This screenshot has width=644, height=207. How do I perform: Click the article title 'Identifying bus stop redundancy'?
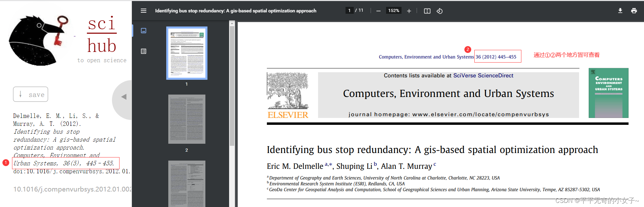[x=432, y=150]
